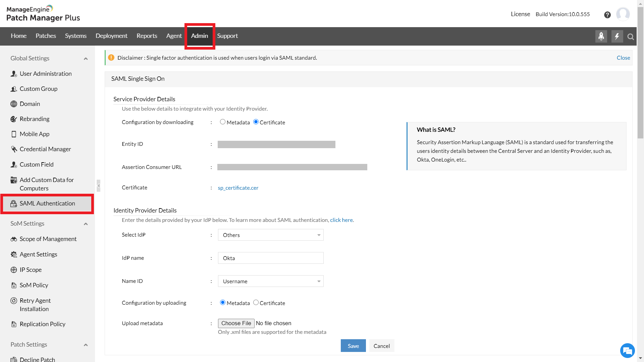644x362 pixels.
Task: Open the search magnifier icon
Action: [x=631, y=37]
